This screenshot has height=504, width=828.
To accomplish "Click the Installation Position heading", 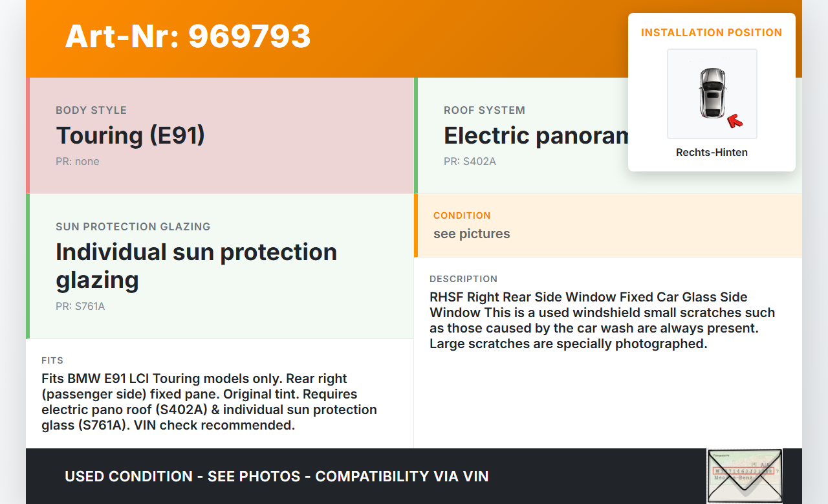I will click(x=712, y=32).
